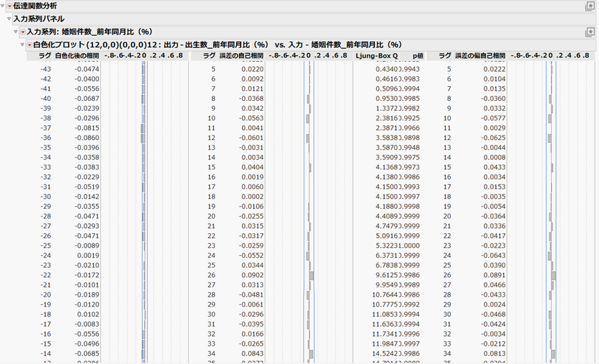Viewport: 599px width, 364px height.
Task: Select the 伝達関数分析 title text
Action: pos(35,6)
